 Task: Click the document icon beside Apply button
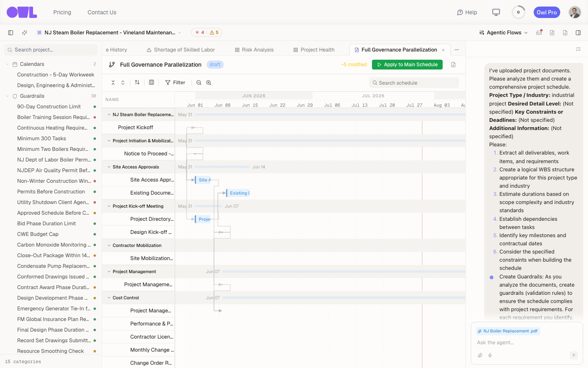tap(453, 65)
